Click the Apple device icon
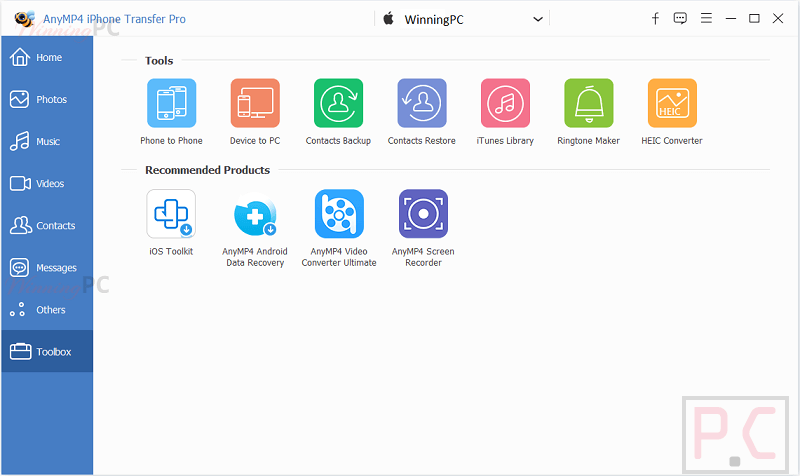The image size is (800, 476). (x=389, y=19)
